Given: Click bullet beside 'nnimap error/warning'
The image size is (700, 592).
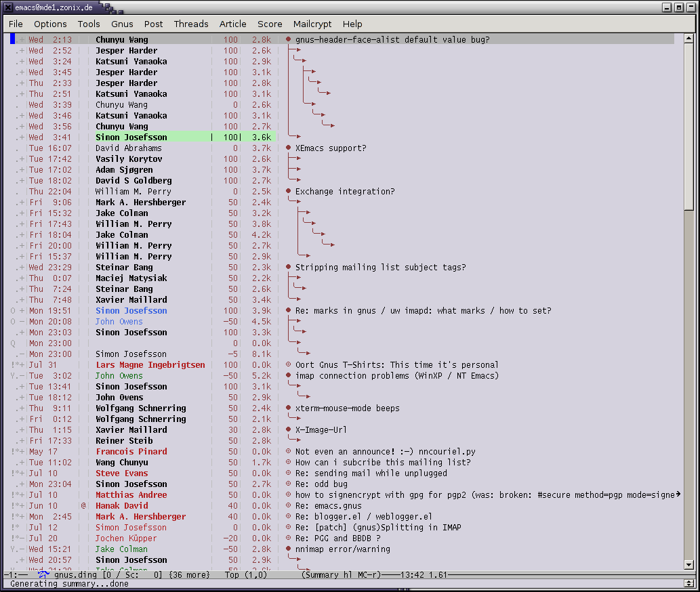Looking at the screenshot, I should (289, 549).
